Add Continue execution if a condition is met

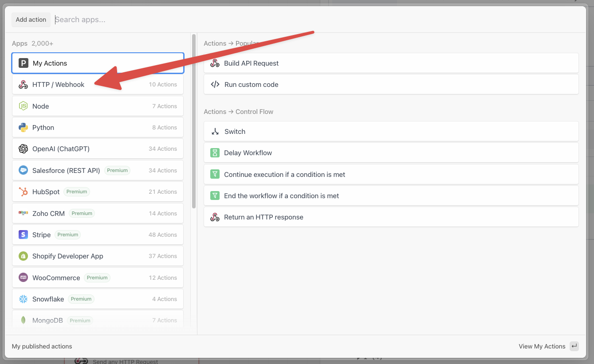391,174
